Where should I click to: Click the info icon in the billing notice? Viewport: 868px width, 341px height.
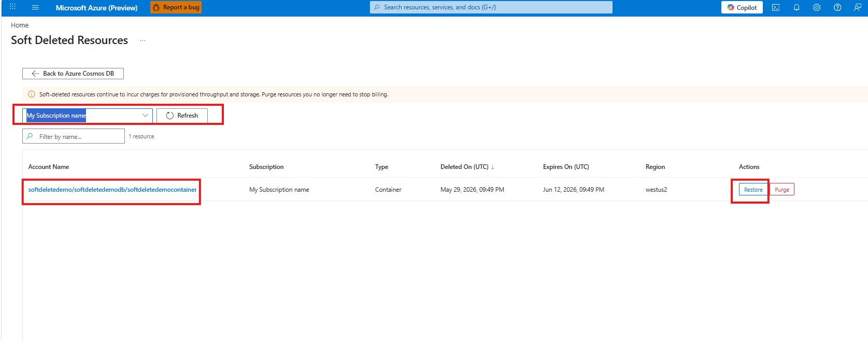coord(32,94)
